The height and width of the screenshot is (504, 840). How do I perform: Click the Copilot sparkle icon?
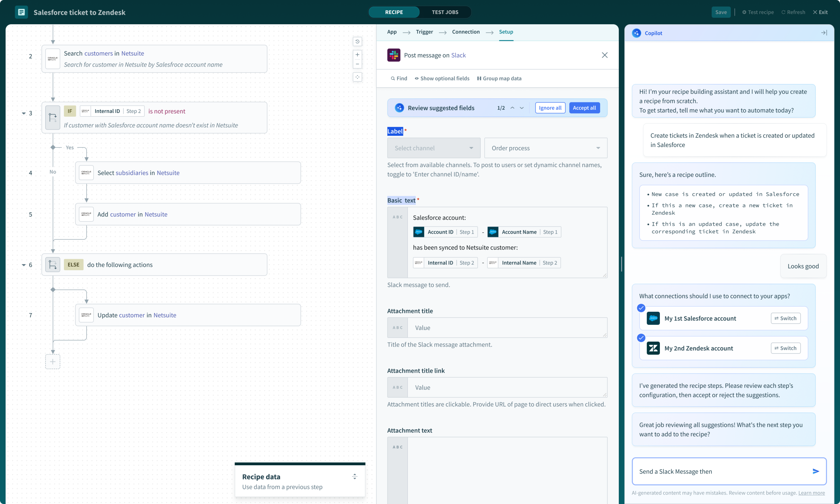(636, 33)
